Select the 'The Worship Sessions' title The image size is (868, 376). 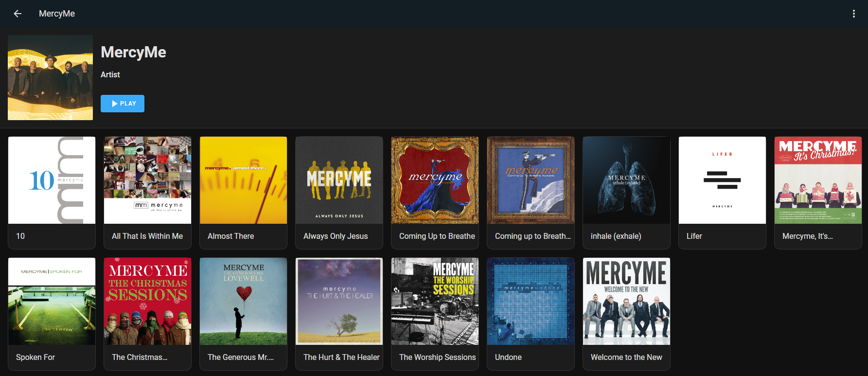(x=438, y=357)
